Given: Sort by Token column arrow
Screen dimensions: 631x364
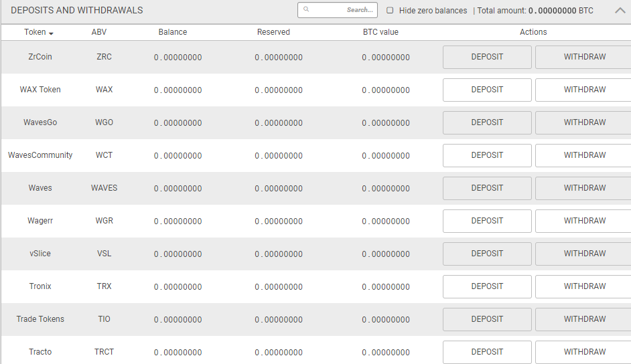Looking at the screenshot, I should pos(52,33).
